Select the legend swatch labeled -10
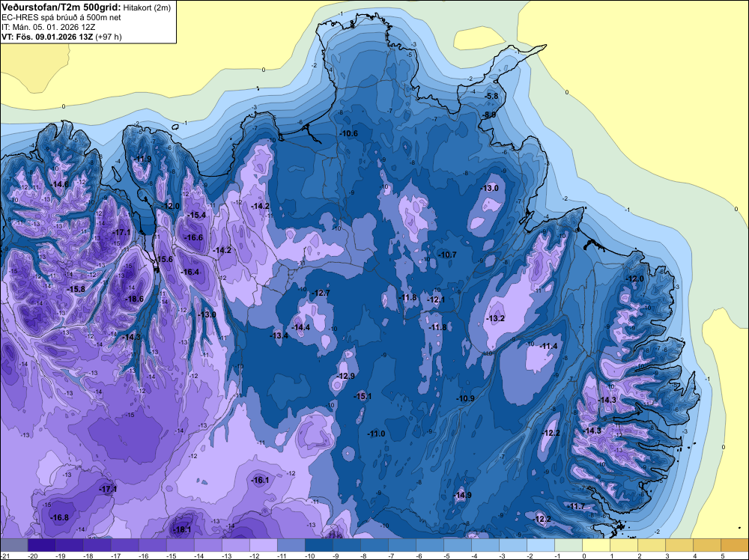749x560 pixels. click(318, 545)
